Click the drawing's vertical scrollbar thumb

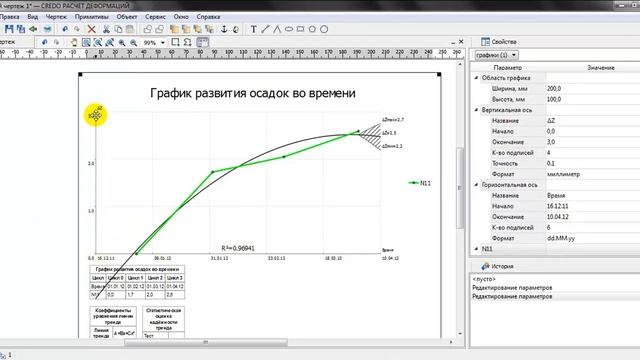pyautogui.click(x=460, y=188)
